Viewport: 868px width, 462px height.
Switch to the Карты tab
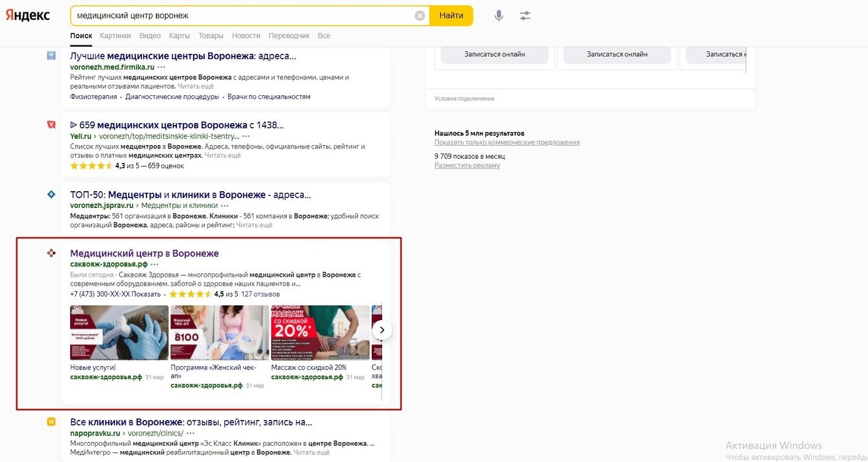tap(179, 36)
